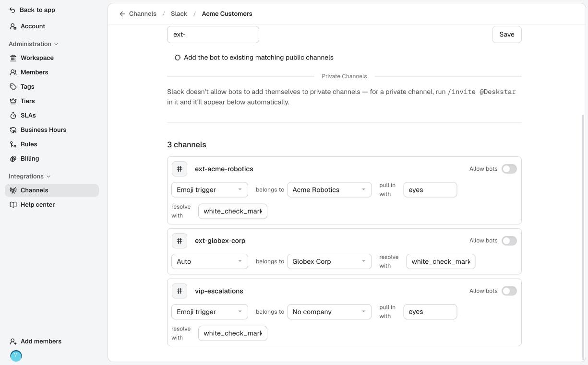Open the Rules page

pyautogui.click(x=52, y=144)
